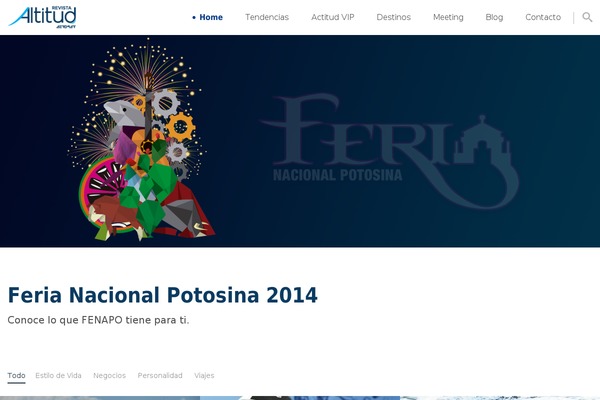Click the 'Conoce lo que FENAPO tiene para ti.' text
Image resolution: width=600 pixels, height=400 pixels.
tap(98, 320)
